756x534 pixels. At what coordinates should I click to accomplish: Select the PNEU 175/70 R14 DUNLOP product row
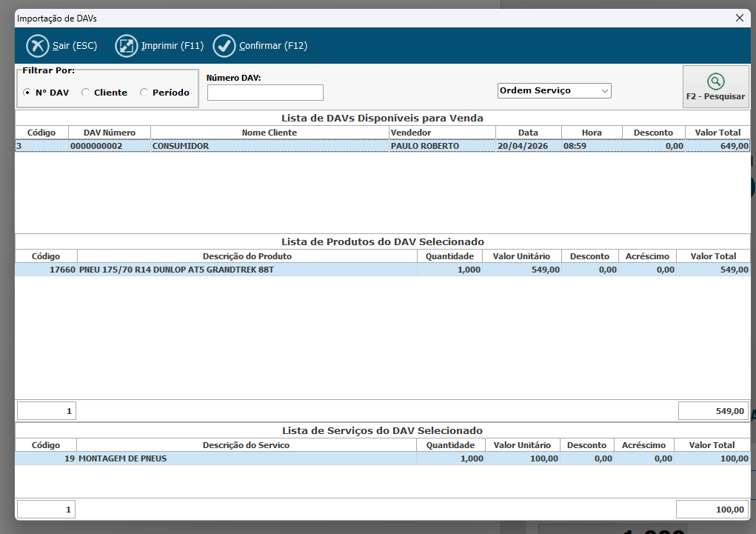[247, 270]
